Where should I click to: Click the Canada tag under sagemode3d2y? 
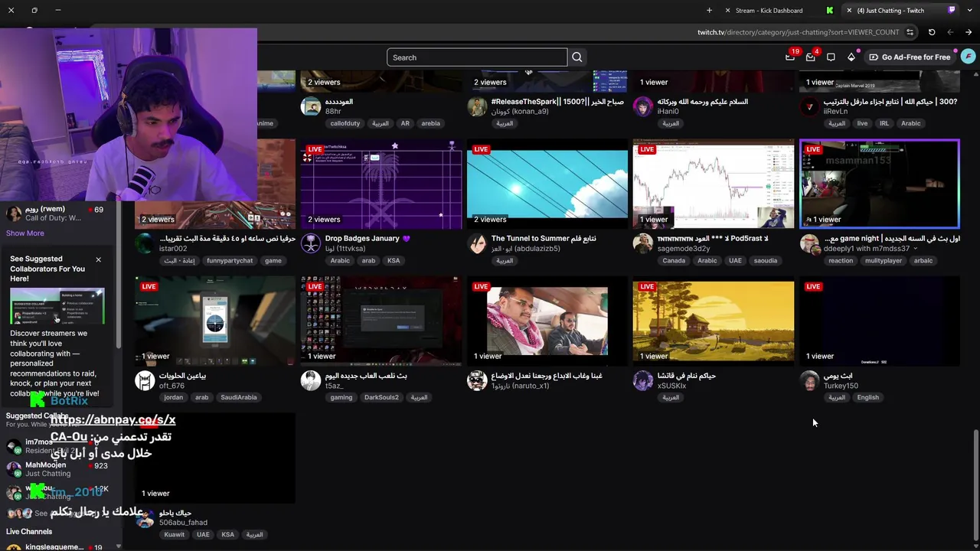point(674,261)
